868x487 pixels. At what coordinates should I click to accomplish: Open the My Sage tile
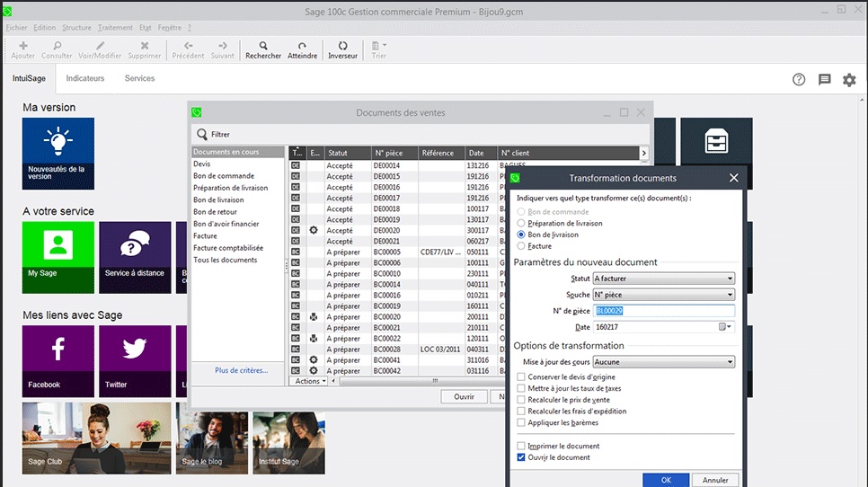point(58,257)
